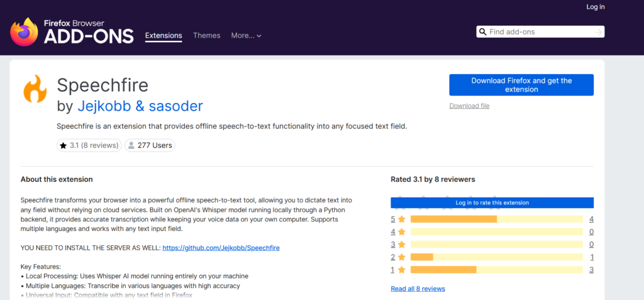Click the star in the 1-star row
Viewport: 644px width, 300px height.
402,270
